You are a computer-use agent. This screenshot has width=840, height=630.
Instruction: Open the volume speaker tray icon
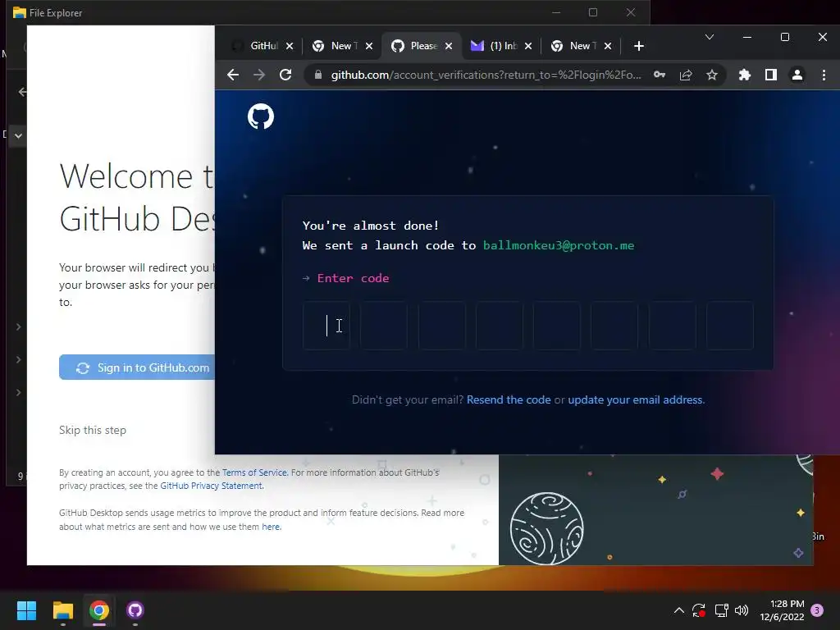(x=742, y=610)
